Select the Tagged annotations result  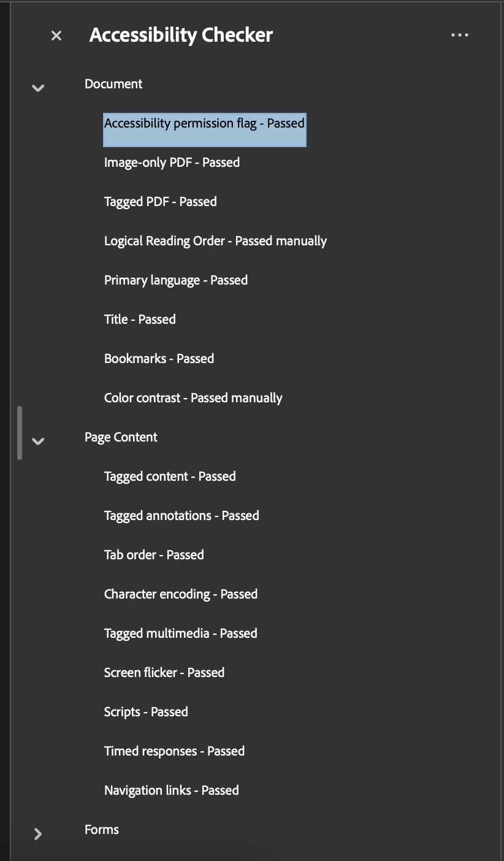click(x=181, y=515)
